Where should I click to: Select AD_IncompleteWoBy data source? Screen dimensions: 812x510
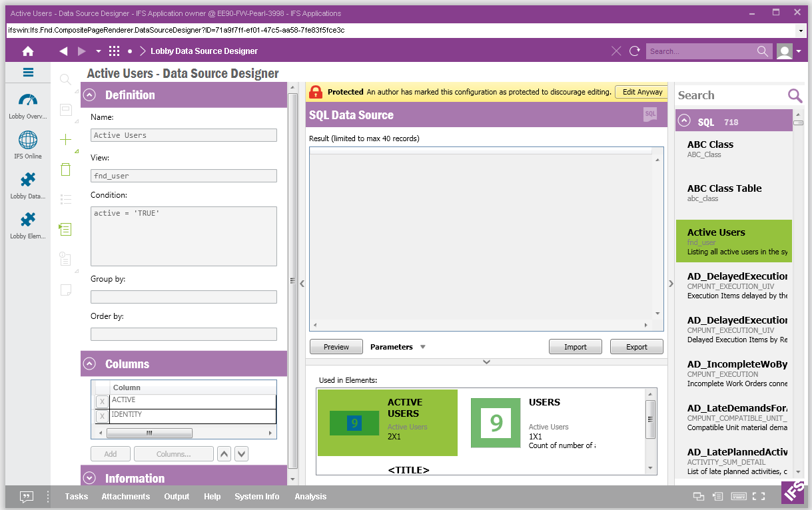click(x=733, y=374)
